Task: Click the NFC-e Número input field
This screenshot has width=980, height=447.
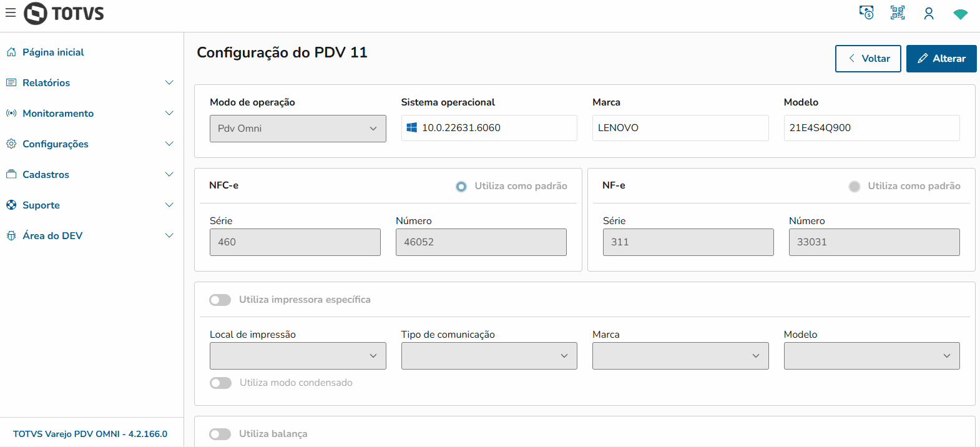Action: 481,242
